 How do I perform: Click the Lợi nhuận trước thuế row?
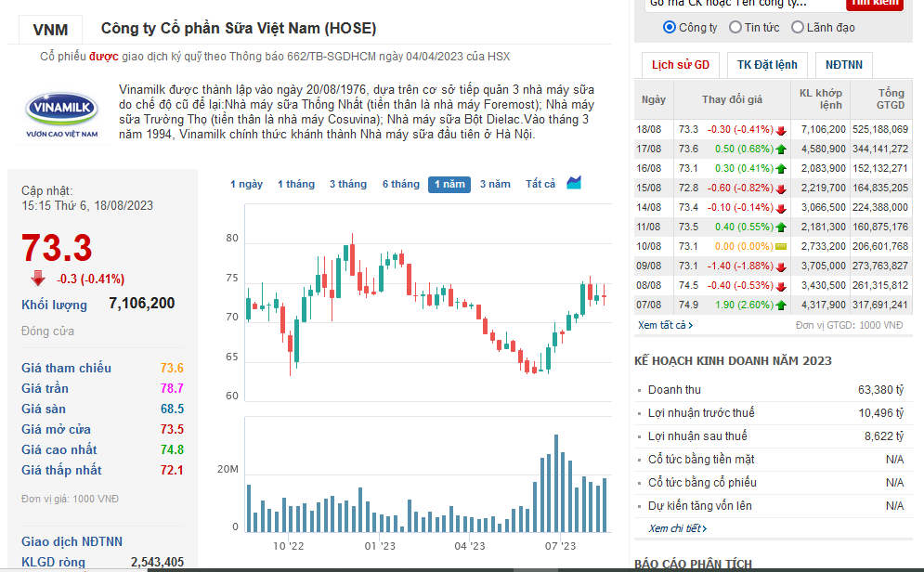click(774, 413)
